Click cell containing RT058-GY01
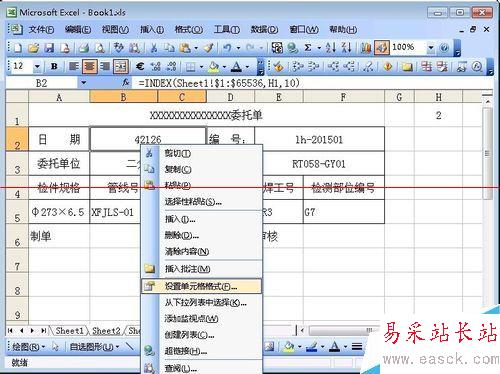Viewport: 500px width, 374px height. click(x=319, y=164)
